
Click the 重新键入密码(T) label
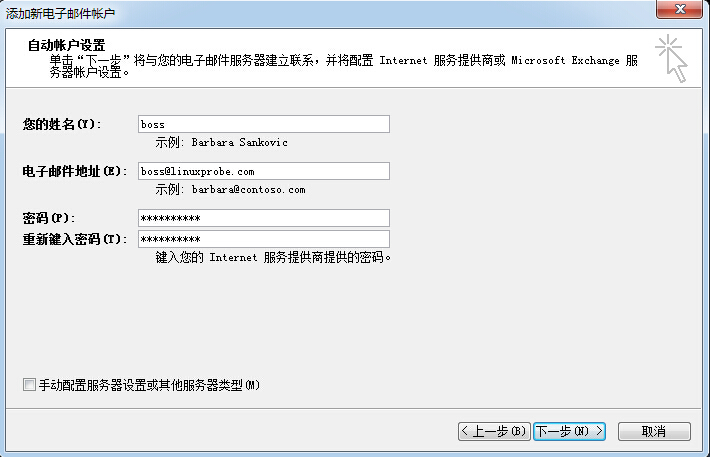[x=75, y=239]
